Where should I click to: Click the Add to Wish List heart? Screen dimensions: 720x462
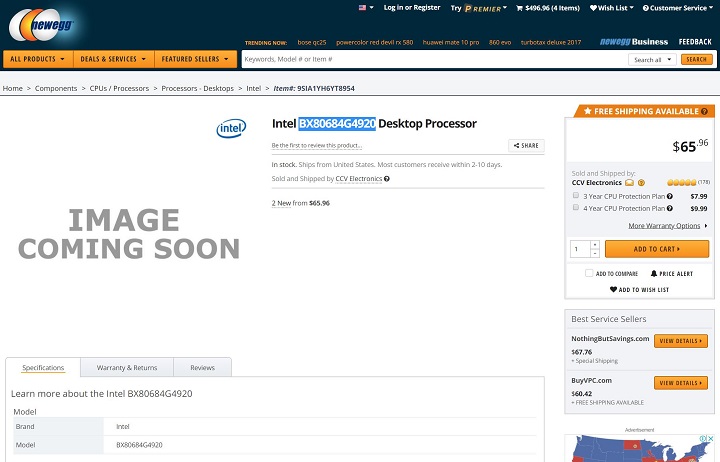[613, 290]
